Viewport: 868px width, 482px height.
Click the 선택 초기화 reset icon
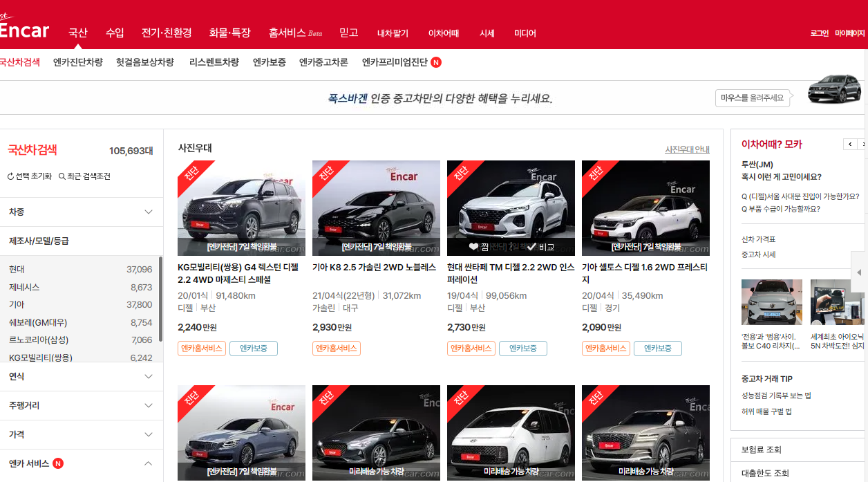(x=10, y=176)
